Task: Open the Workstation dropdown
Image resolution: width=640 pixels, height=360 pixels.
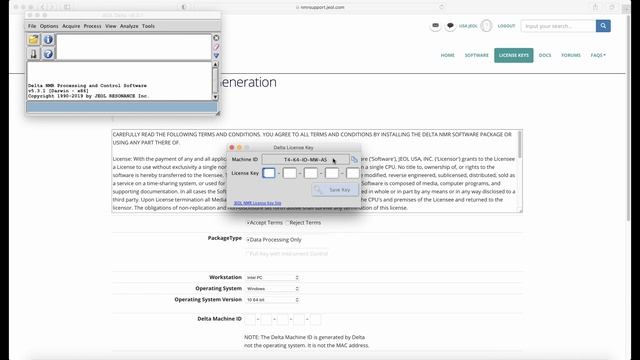Action: pos(272,278)
